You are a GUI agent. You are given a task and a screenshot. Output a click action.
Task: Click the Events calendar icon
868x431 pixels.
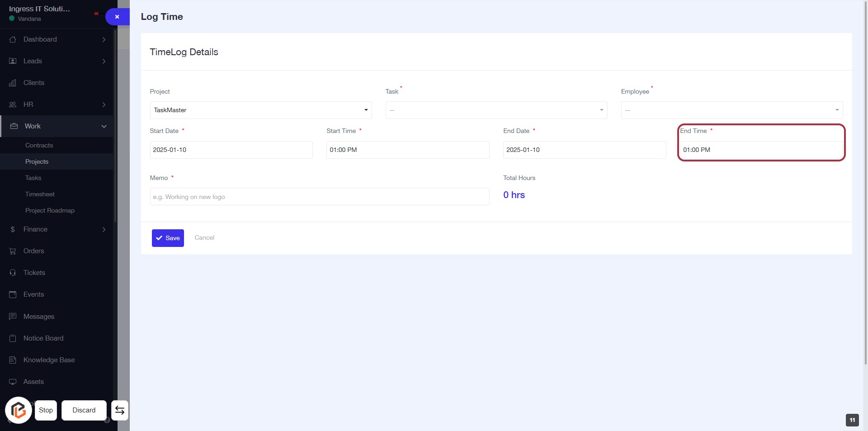tap(13, 294)
